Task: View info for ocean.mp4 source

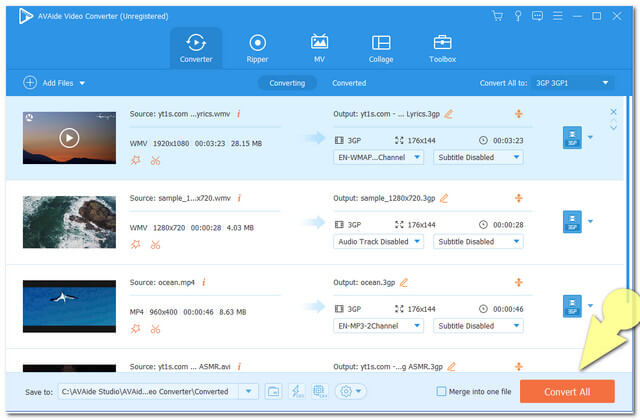Action: [204, 282]
